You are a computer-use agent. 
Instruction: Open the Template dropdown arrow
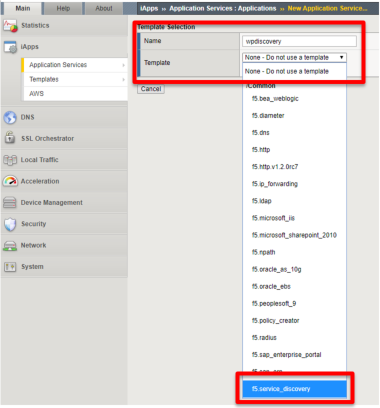click(x=341, y=57)
